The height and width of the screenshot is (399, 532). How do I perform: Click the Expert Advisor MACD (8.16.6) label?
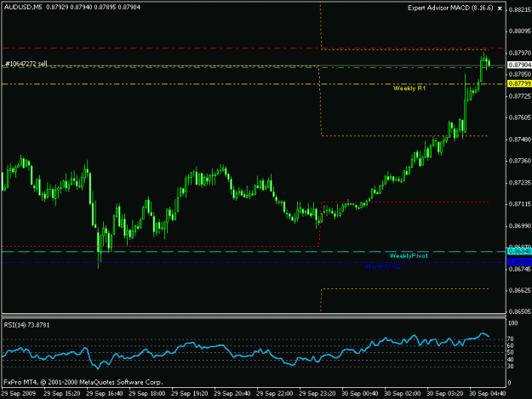click(450, 8)
